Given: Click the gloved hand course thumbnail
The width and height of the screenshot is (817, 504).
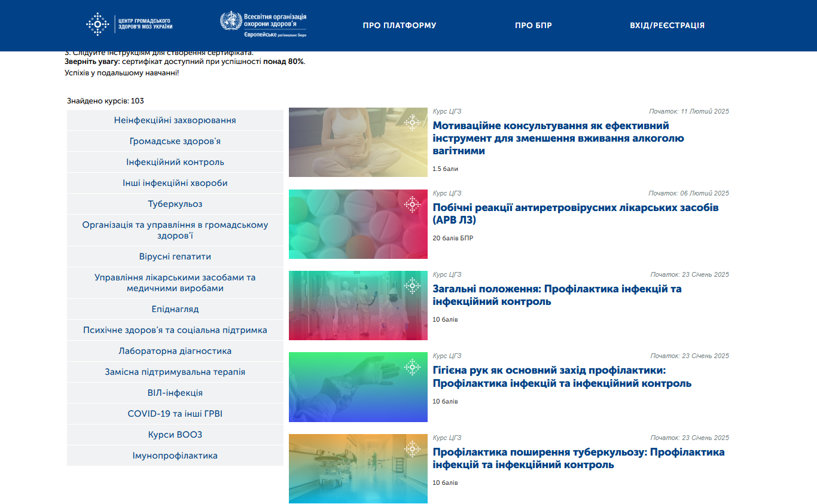Looking at the screenshot, I should [358, 387].
